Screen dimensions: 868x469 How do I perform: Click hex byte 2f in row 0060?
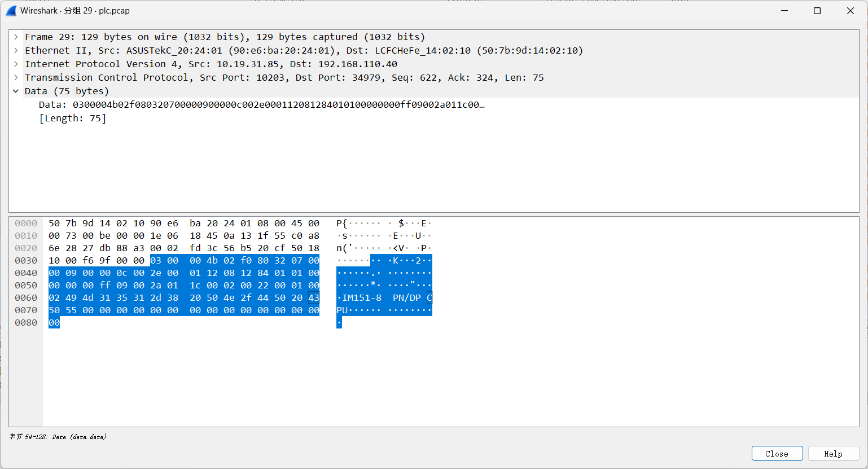point(246,298)
